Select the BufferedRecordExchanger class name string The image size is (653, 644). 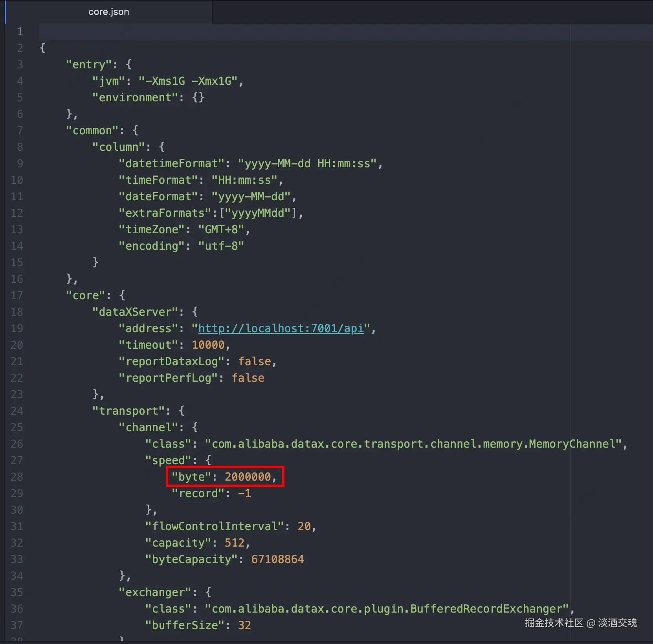(387, 609)
